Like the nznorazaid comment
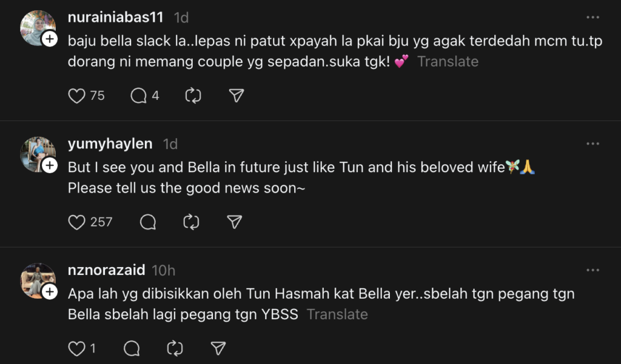621x364 pixels. (76, 348)
